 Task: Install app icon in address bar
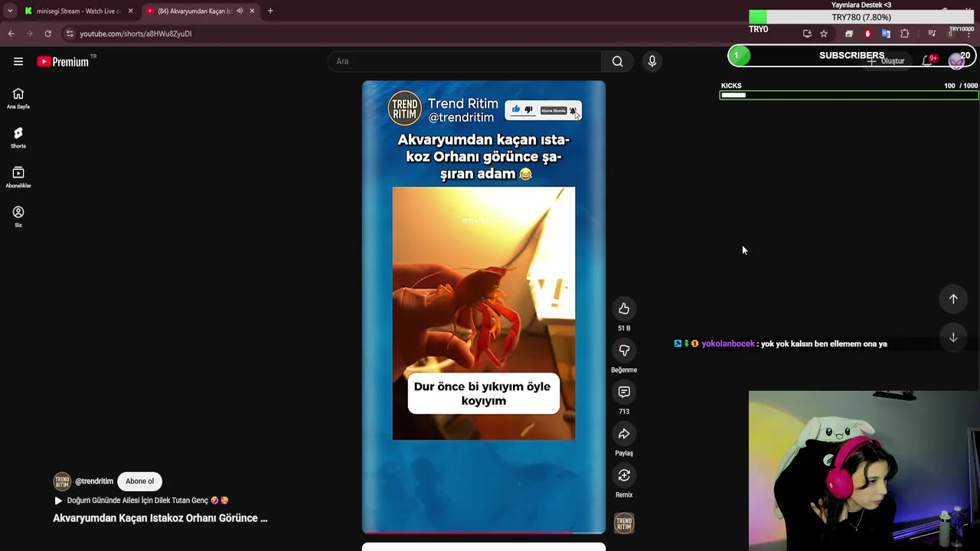coord(807,34)
